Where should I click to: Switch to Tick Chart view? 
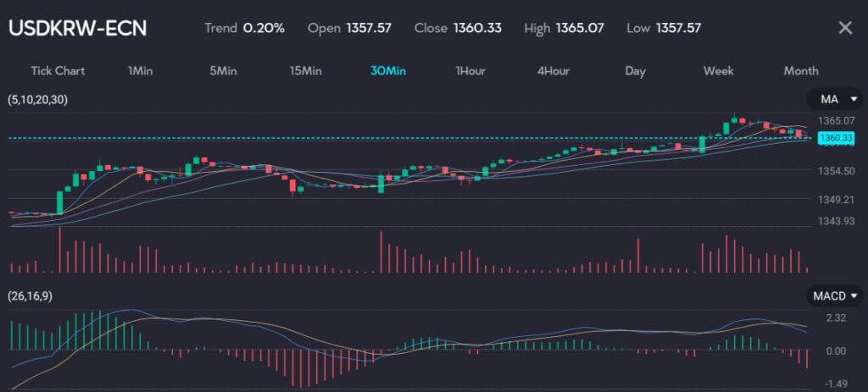pyautogui.click(x=58, y=71)
